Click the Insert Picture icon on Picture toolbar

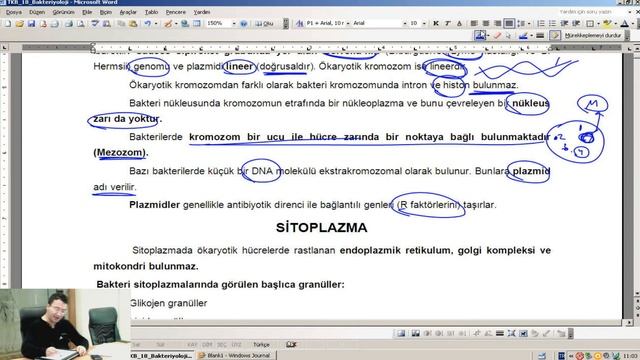[x=401, y=333]
